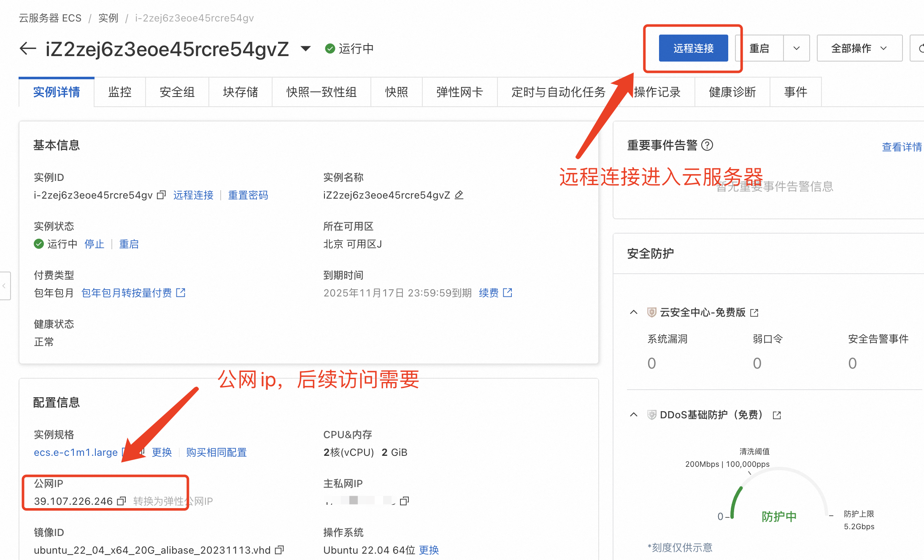Image resolution: width=924 pixels, height=560 pixels.
Task: Expand the 全部操作 dropdown
Action: pos(859,48)
